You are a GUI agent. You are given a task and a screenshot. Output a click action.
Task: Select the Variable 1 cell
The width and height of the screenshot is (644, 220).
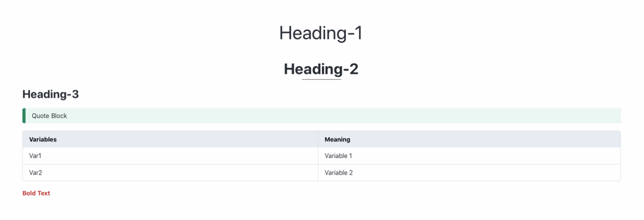(469, 156)
